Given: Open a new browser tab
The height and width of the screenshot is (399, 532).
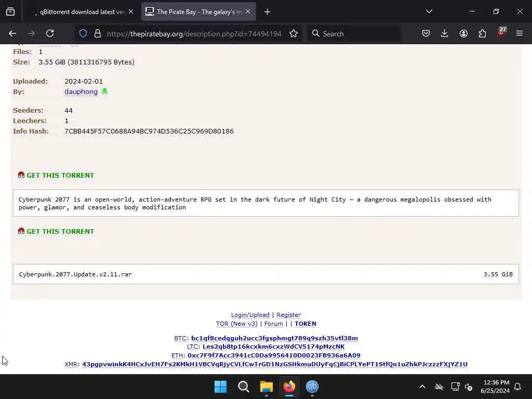Looking at the screenshot, I should point(268,12).
